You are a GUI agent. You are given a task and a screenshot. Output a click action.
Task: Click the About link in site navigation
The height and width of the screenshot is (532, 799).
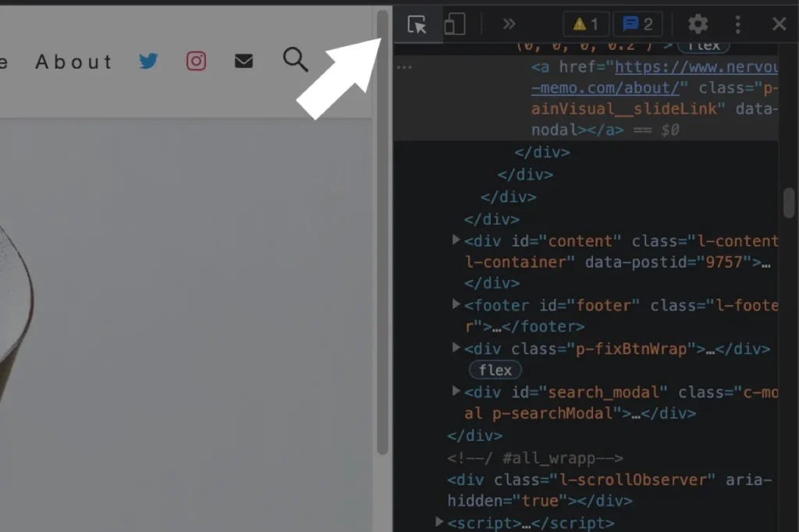(x=73, y=62)
